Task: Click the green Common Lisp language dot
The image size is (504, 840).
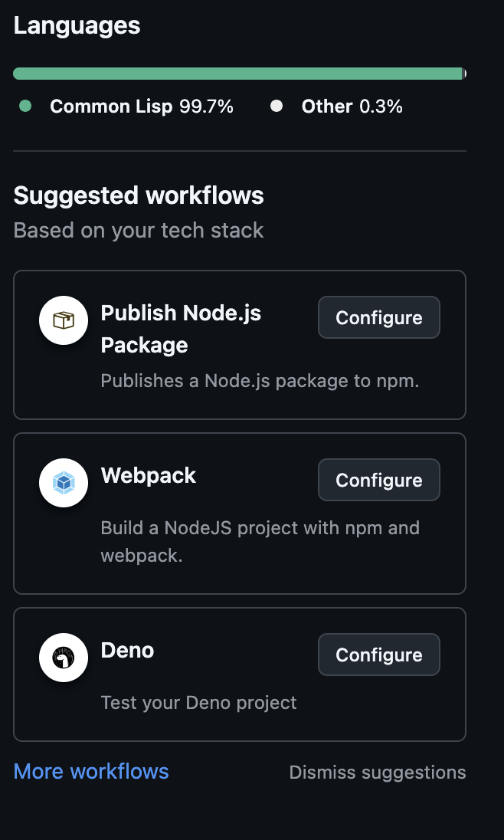Action: tap(25, 107)
